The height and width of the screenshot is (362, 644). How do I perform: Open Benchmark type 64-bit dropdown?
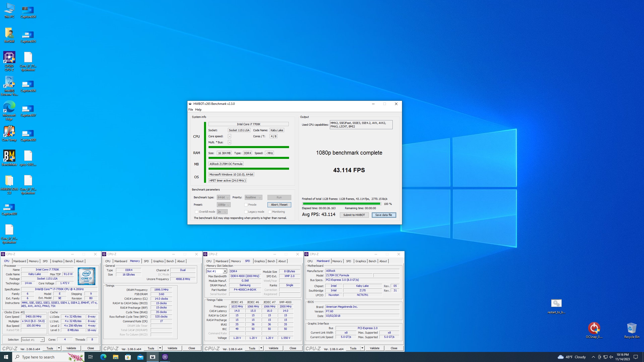tap(223, 197)
